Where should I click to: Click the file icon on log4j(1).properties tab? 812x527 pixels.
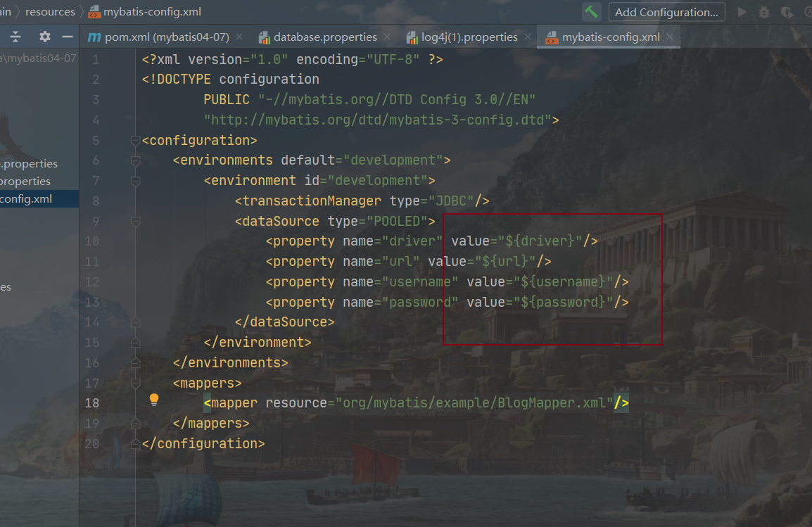click(x=412, y=37)
